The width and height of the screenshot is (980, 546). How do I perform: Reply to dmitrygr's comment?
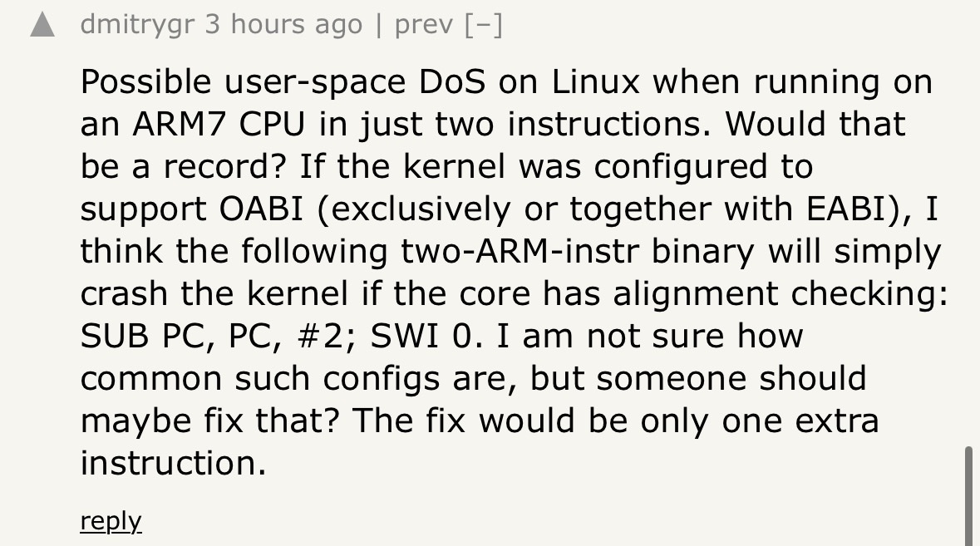tap(111, 521)
